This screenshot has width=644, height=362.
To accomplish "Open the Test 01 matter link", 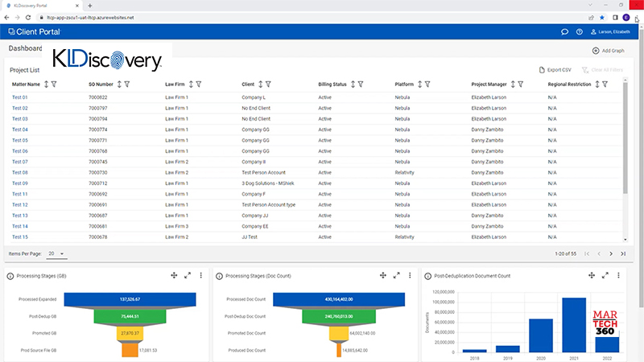I will 19,97.
